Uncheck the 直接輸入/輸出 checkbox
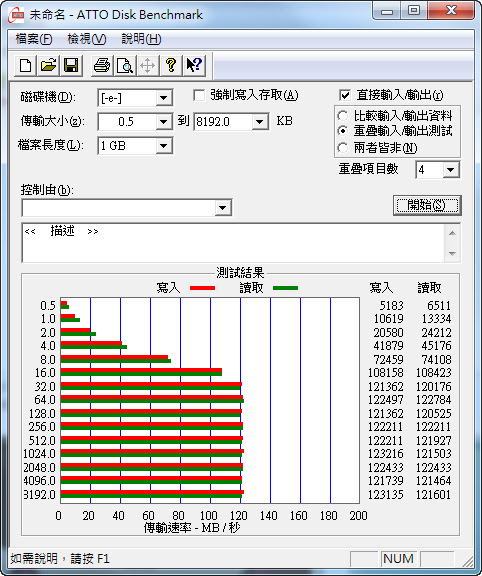The width and height of the screenshot is (482, 576). pos(345,96)
